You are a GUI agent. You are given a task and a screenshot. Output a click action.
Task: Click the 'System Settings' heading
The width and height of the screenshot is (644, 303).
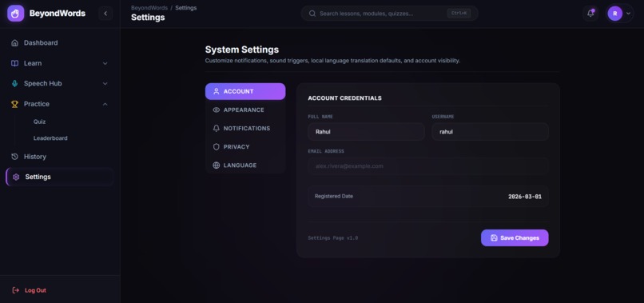[x=242, y=50]
